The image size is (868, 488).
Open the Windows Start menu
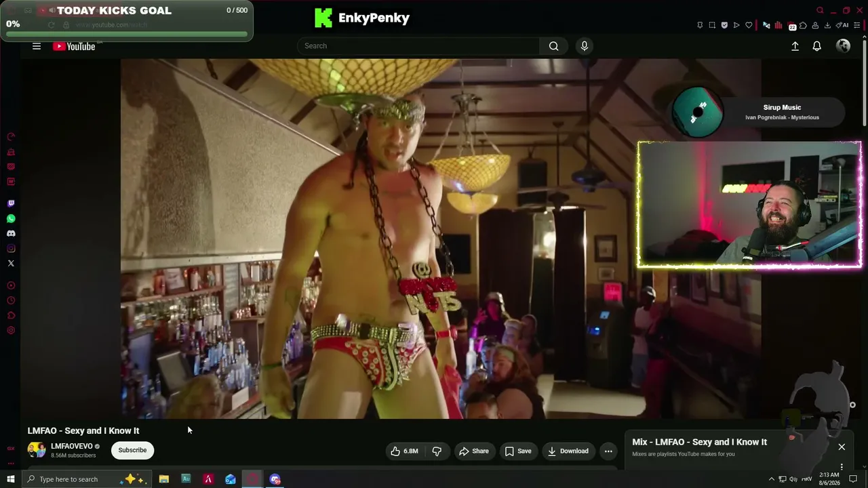(x=11, y=479)
